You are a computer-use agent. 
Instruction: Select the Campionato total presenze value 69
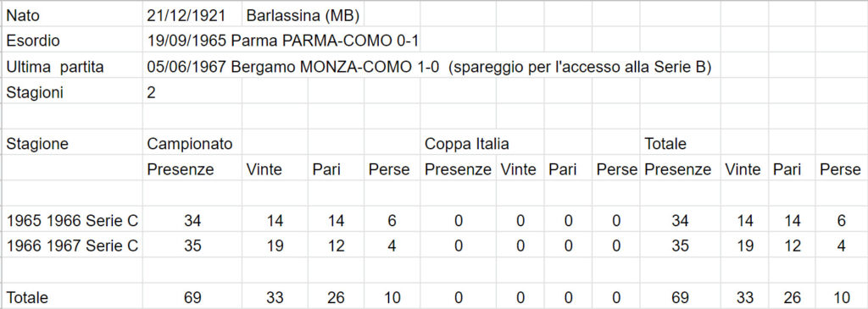(192, 297)
